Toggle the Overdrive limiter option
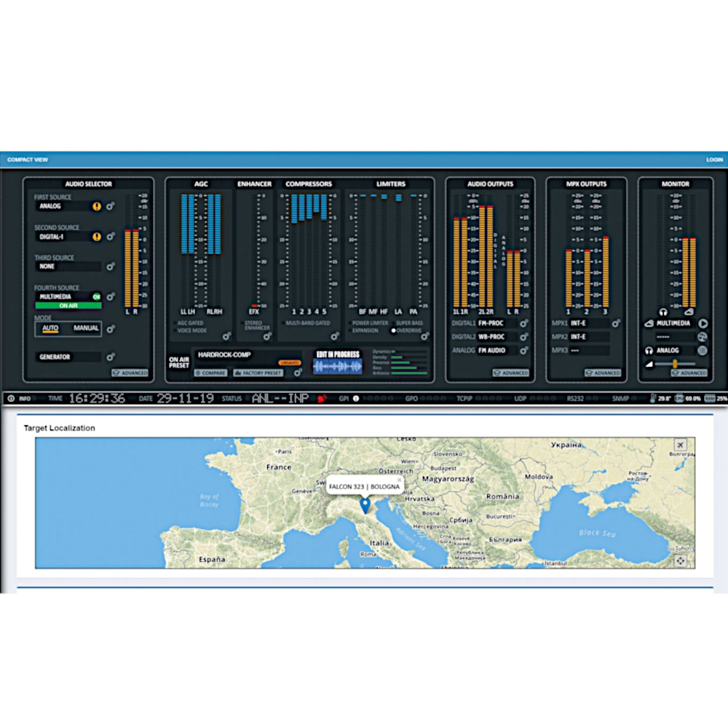 coord(395,330)
